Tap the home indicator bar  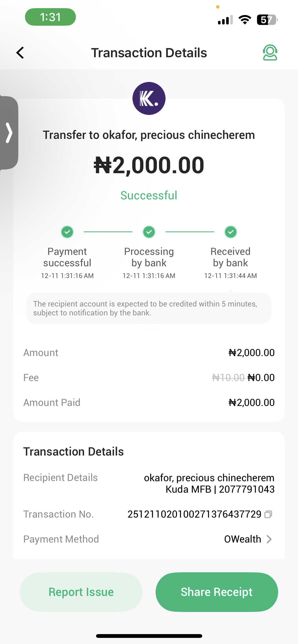click(149, 636)
